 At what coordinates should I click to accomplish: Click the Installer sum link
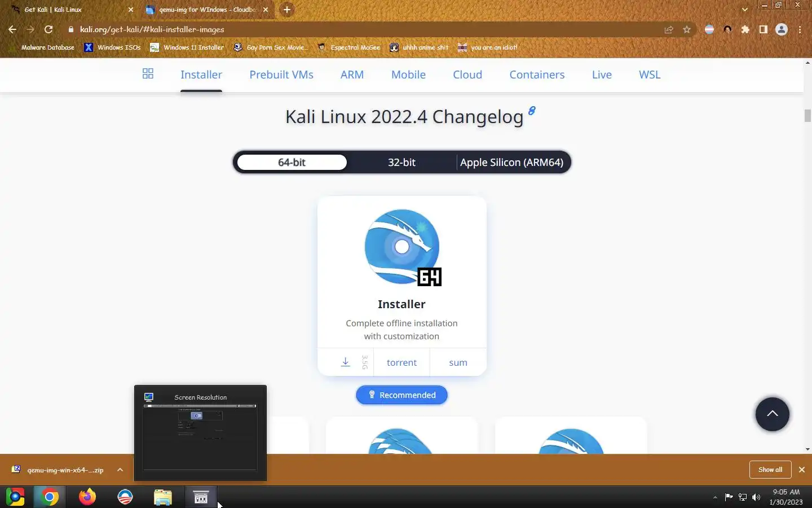pos(458,362)
